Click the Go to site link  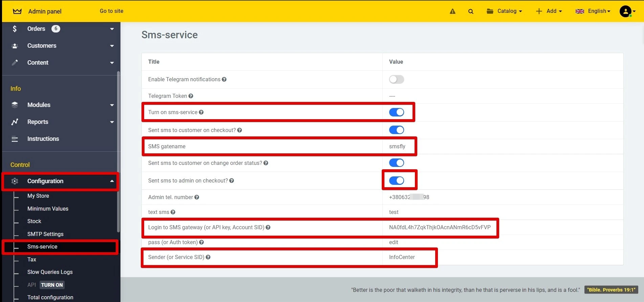111,11
